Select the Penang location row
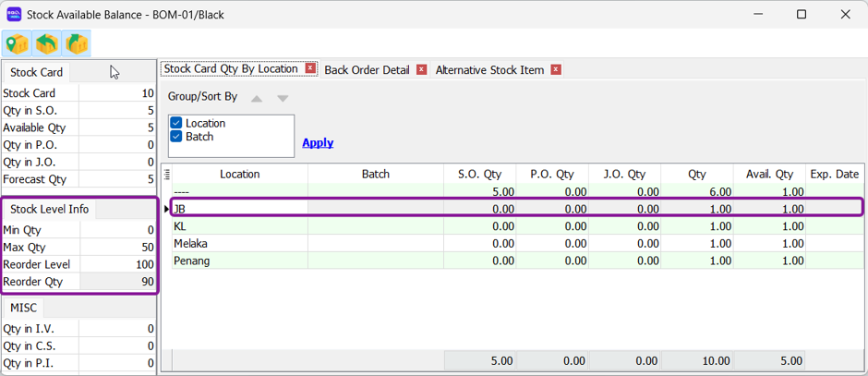This screenshot has width=868, height=376. pos(518,261)
